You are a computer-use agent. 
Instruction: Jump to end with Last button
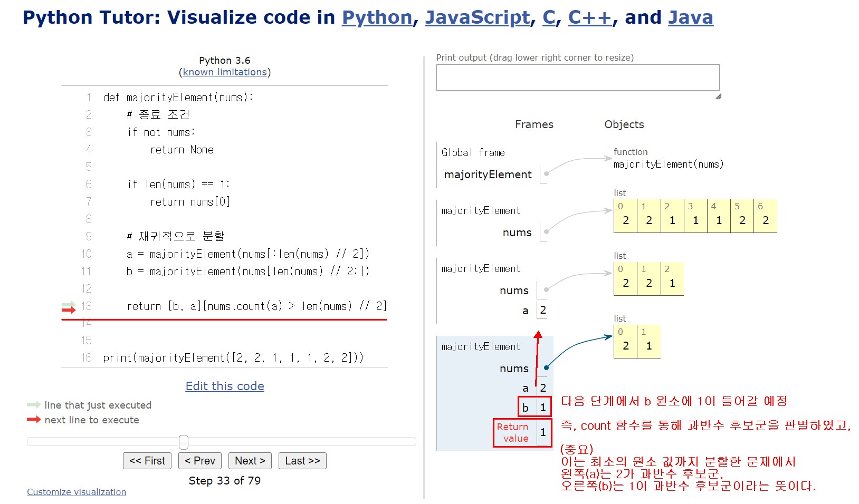coord(302,461)
